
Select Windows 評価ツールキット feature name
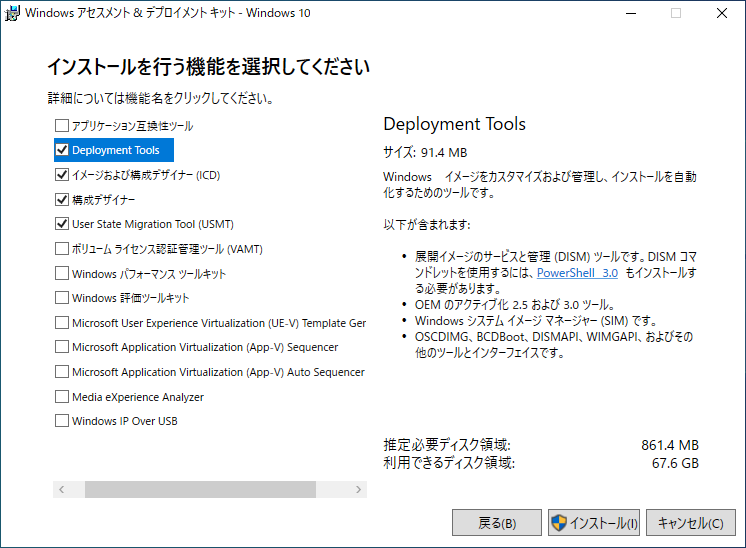tap(130, 298)
